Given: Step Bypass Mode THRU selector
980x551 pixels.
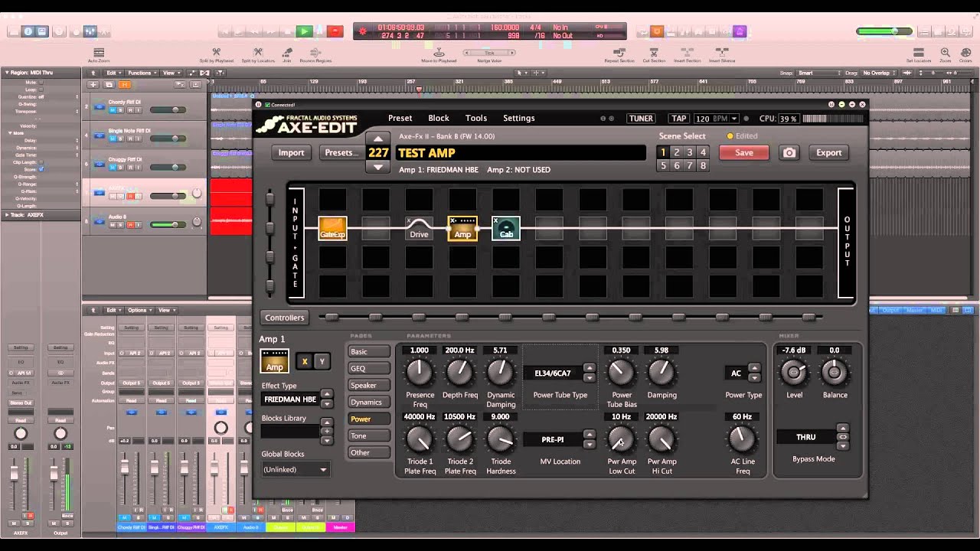Looking at the screenshot, I should click(843, 437).
